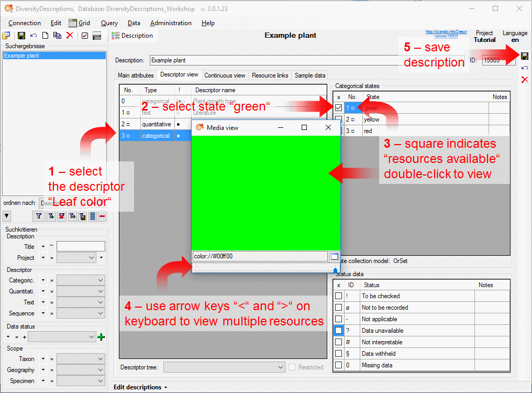Create a new description with the blank page icon
This screenshot has height=393, width=532.
45,35
